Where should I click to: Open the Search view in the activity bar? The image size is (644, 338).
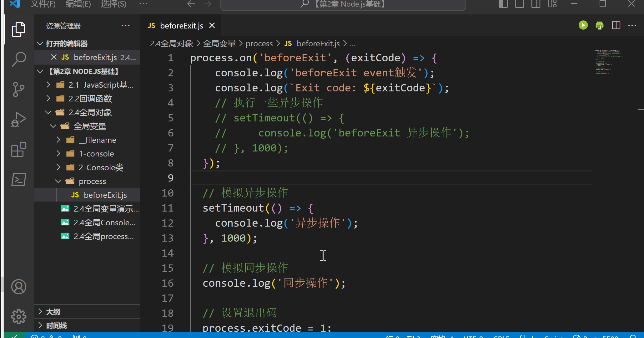pyautogui.click(x=18, y=59)
